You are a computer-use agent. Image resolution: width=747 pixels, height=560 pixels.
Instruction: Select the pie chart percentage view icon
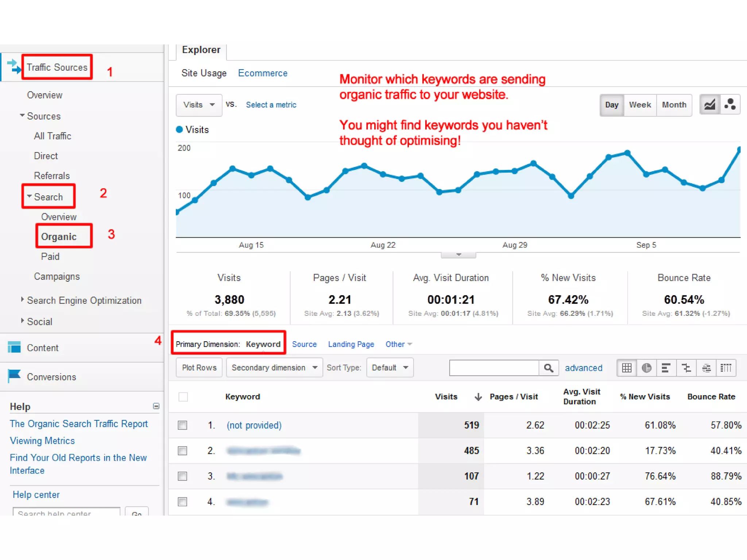click(646, 368)
